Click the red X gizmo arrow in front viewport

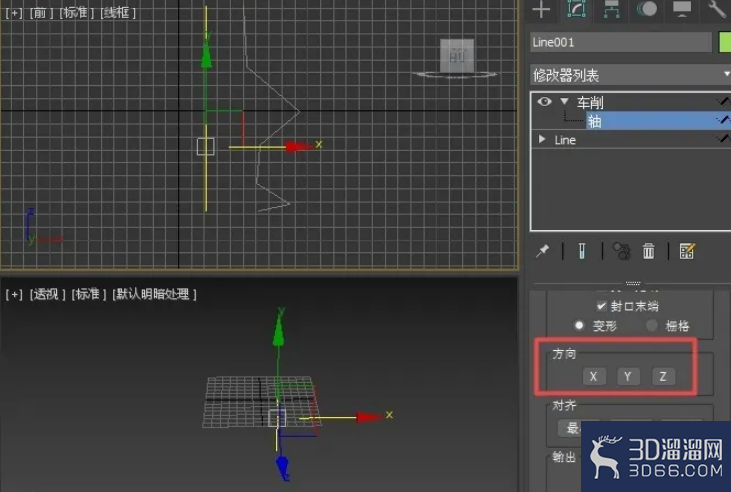(x=300, y=147)
